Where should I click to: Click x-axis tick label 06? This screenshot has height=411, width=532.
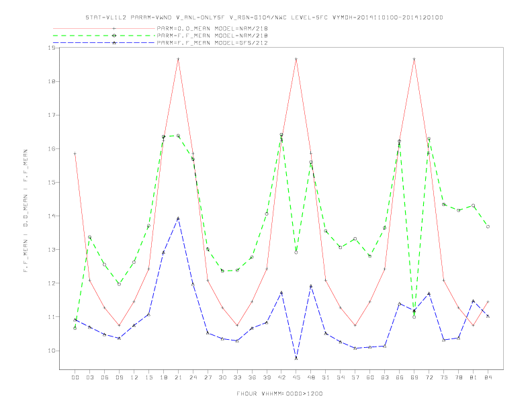(105, 377)
